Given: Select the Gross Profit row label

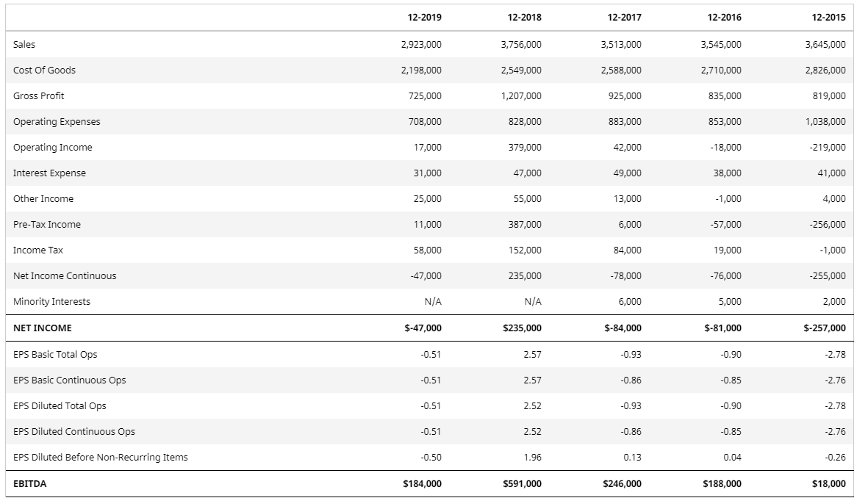Looking at the screenshot, I should (x=39, y=96).
